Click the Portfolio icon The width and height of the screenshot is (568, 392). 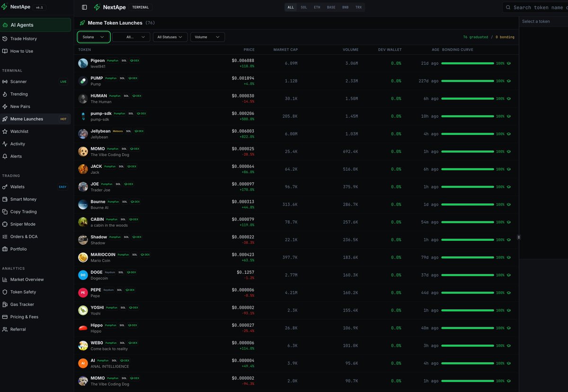[x=5, y=249]
